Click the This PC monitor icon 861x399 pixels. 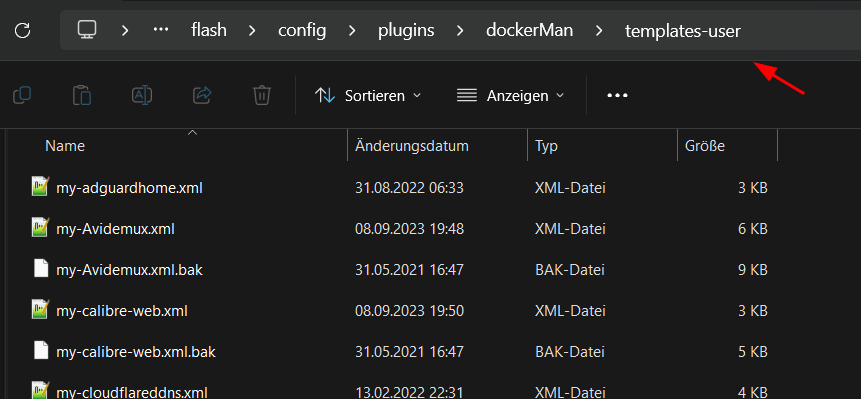click(87, 30)
